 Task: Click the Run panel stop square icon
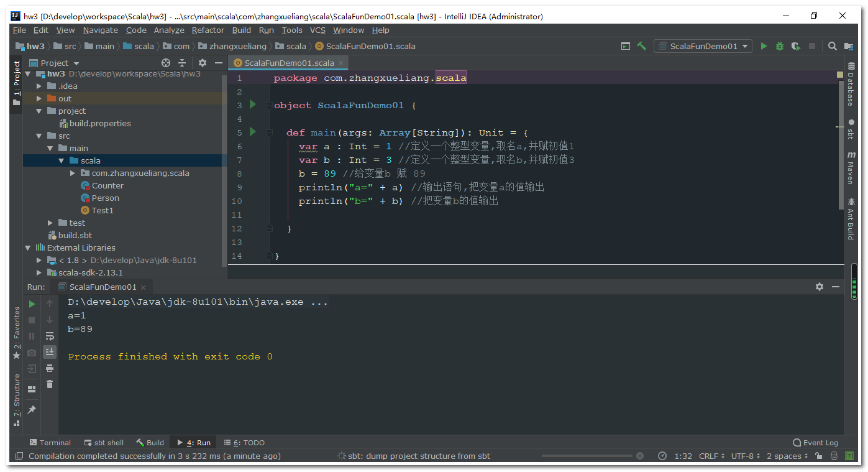[32, 320]
